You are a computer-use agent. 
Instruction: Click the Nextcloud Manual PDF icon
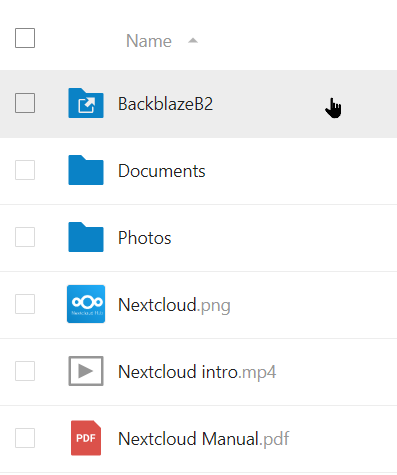[86, 438]
